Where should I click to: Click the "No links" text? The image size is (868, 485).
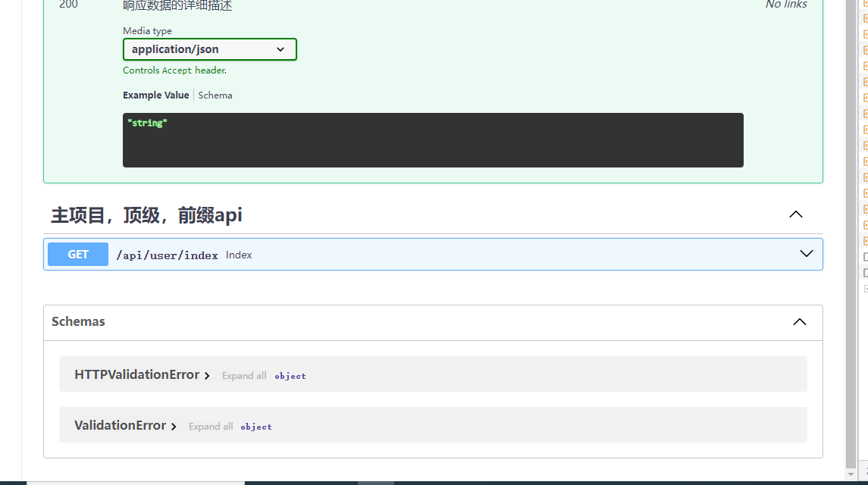(x=786, y=5)
